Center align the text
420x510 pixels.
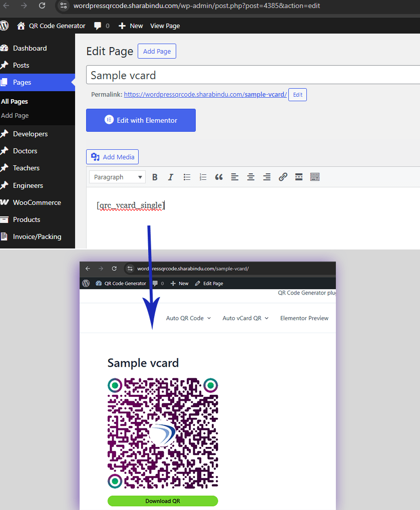tap(251, 177)
